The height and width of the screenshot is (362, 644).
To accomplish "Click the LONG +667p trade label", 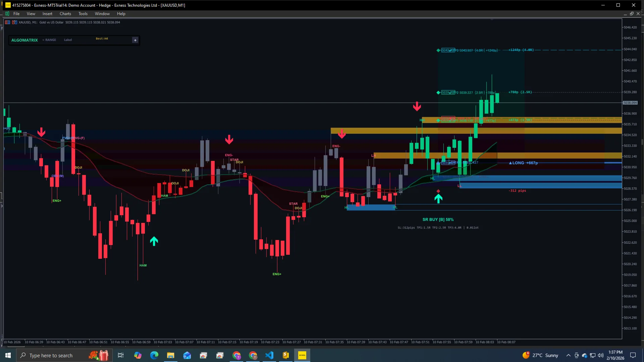I will 523,163.
